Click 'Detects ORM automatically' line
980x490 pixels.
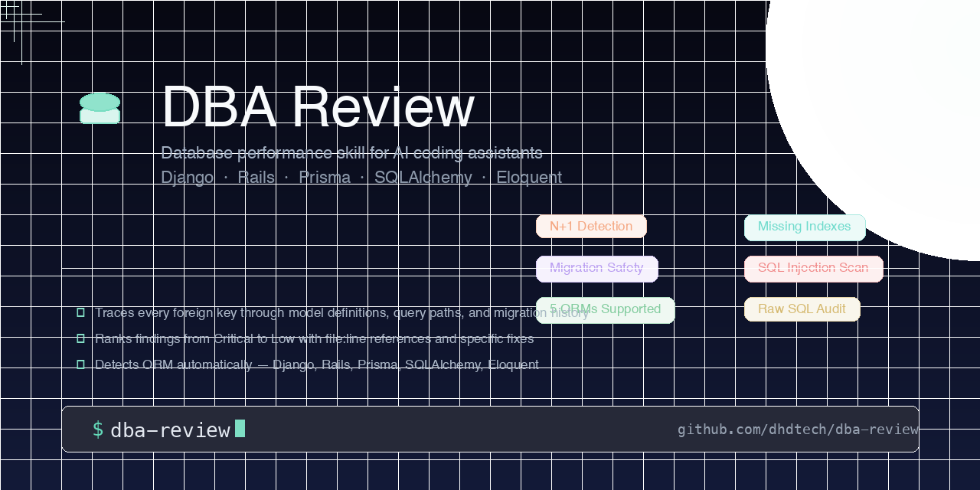point(317,364)
